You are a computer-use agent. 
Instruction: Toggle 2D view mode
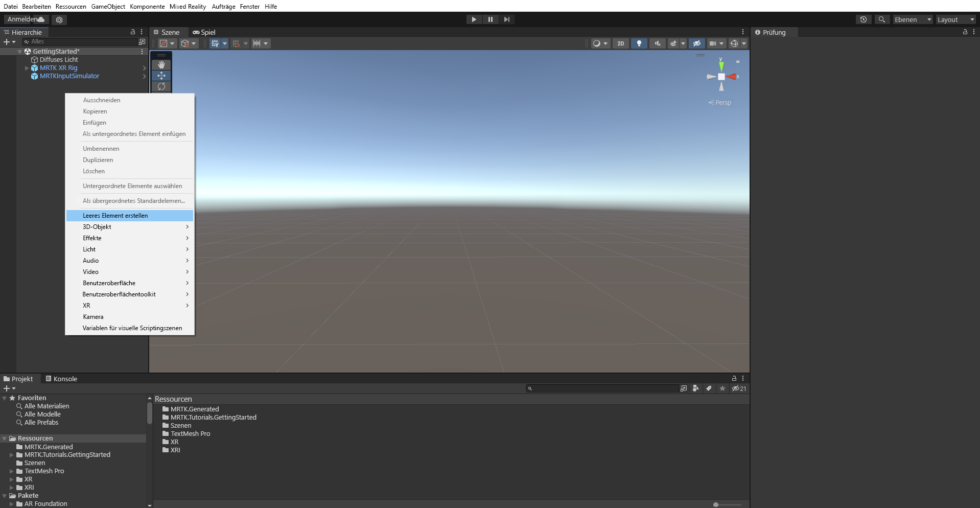pyautogui.click(x=621, y=43)
